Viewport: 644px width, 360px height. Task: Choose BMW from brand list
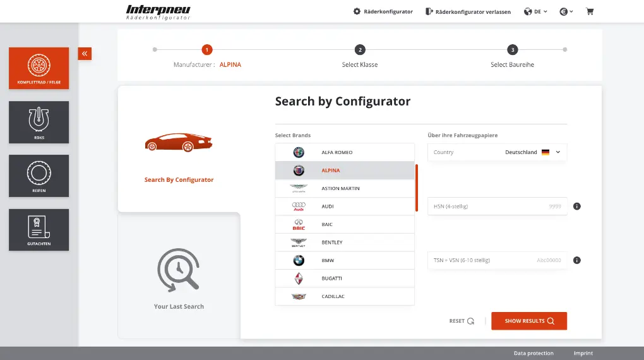(x=345, y=260)
